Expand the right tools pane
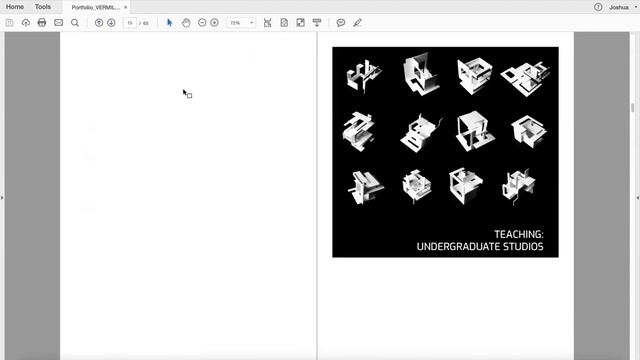Viewport: 640px width, 360px height. pyautogui.click(x=638, y=198)
